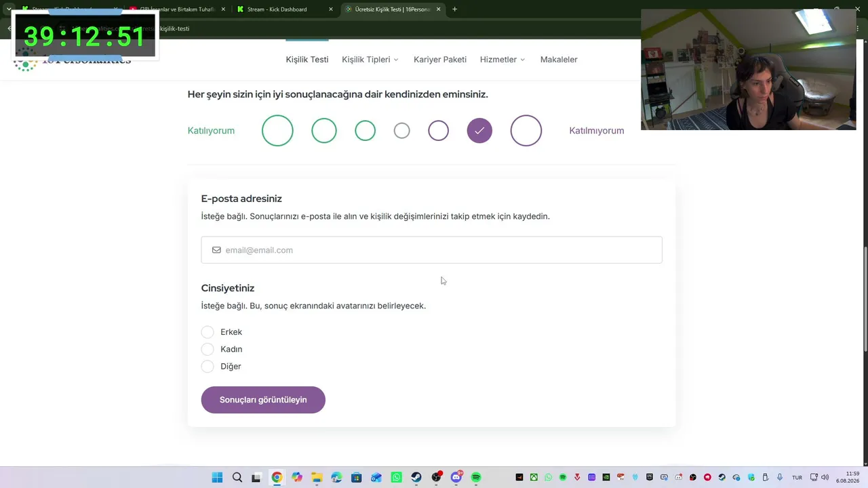
Task: Open Kariyer Paketi nav item
Action: point(440,60)
